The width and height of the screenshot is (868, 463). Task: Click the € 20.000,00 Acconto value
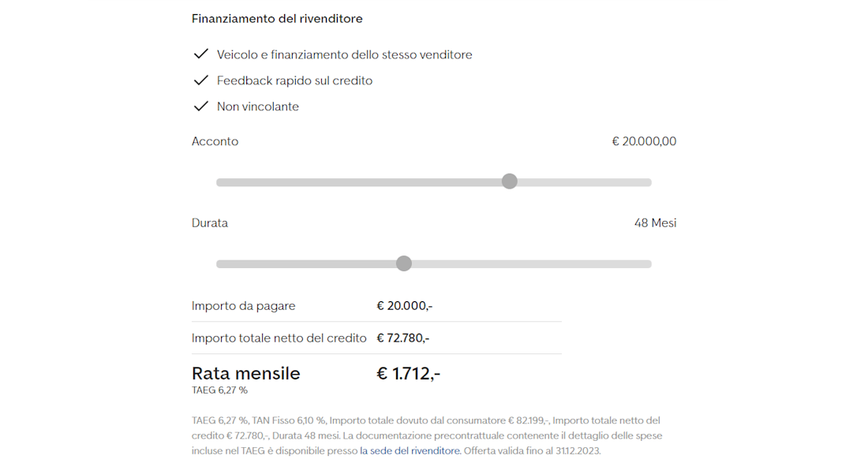tap(644, 142)
